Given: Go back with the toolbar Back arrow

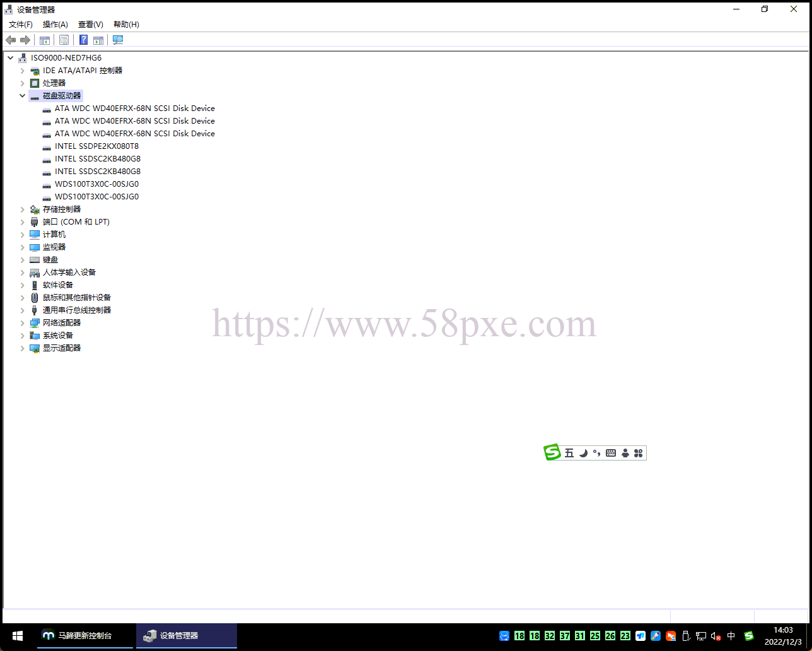Looking at the screenshot, I should tap(11, 40).
